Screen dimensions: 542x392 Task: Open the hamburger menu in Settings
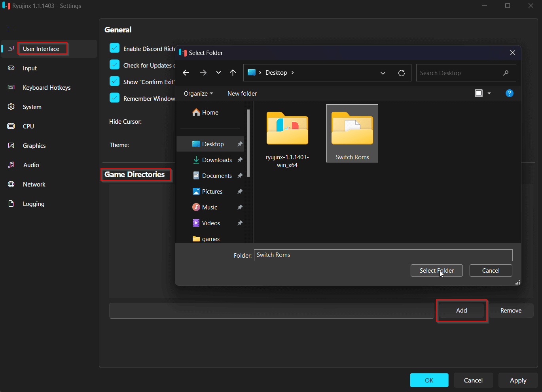click(11, 29)
